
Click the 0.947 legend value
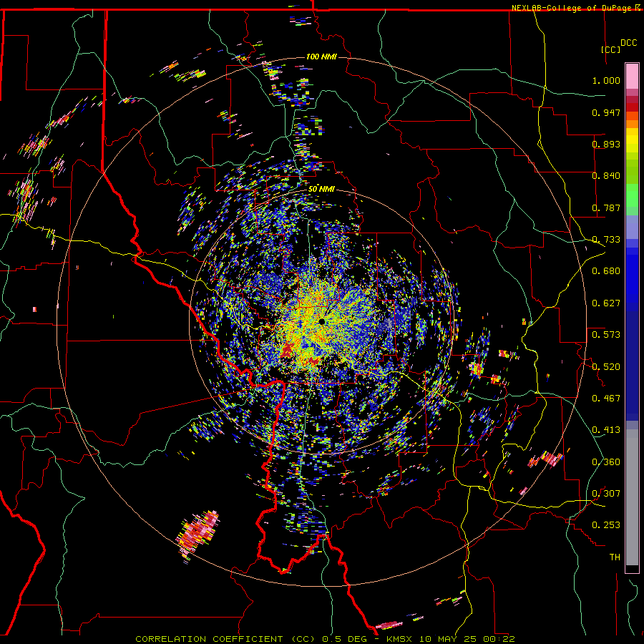(606, 112)
